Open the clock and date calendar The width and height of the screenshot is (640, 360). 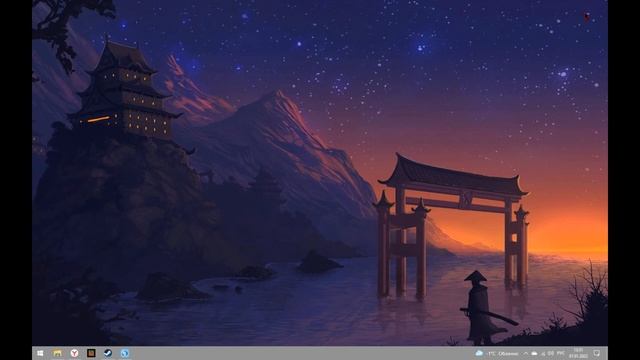pos(578,353)
